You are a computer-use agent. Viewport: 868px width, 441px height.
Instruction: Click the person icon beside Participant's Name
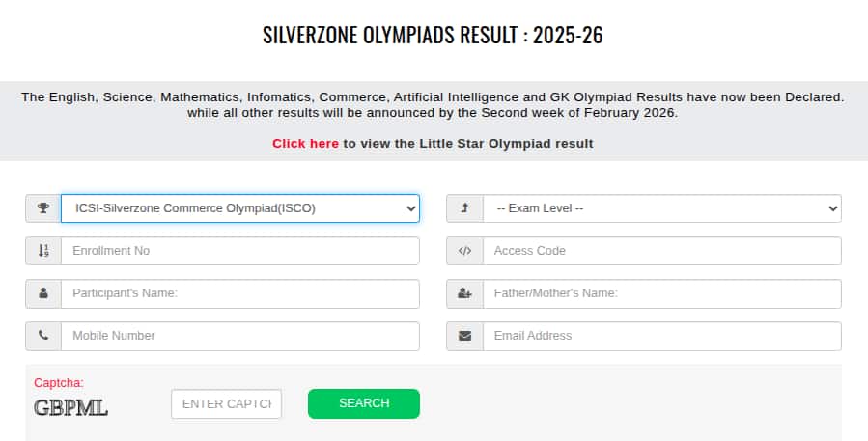pos(43,293)
